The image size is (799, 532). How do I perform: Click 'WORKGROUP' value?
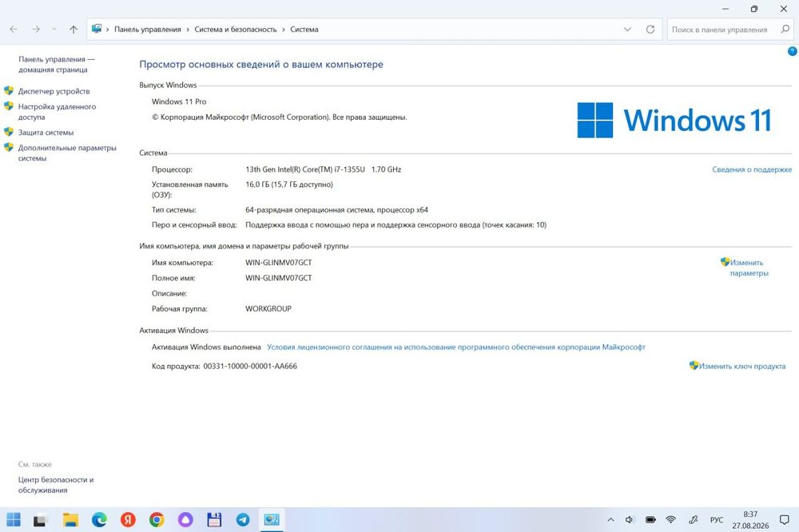coord(268,309)
